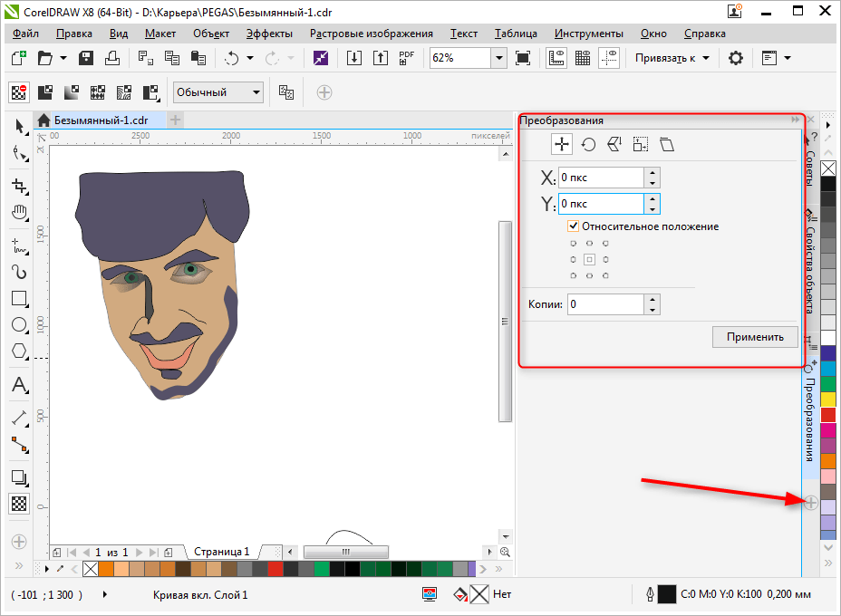Pick the red swatch in right palette
841x616 pixels.
coord(828,415)
